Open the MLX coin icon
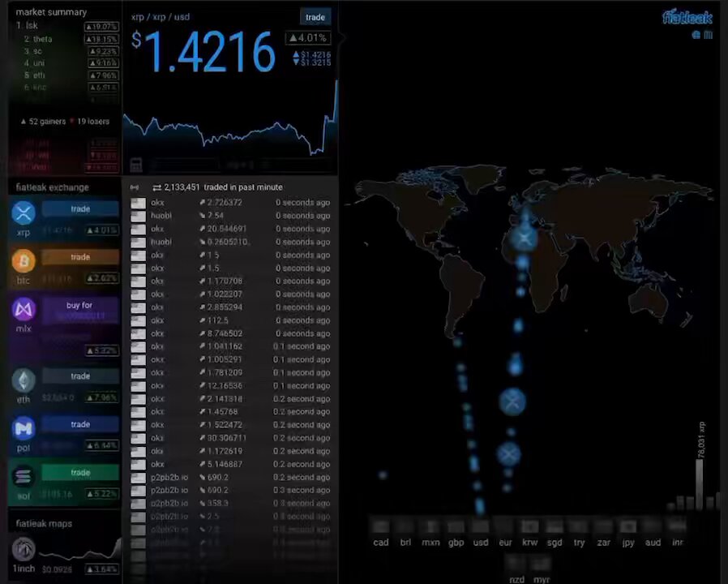 (x=24, y=309)
